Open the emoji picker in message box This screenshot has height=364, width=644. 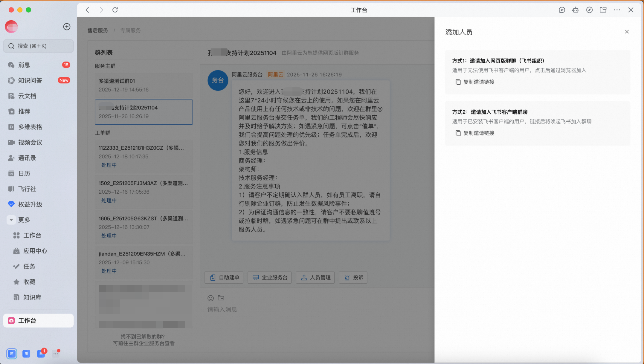[x=210, y=298]
